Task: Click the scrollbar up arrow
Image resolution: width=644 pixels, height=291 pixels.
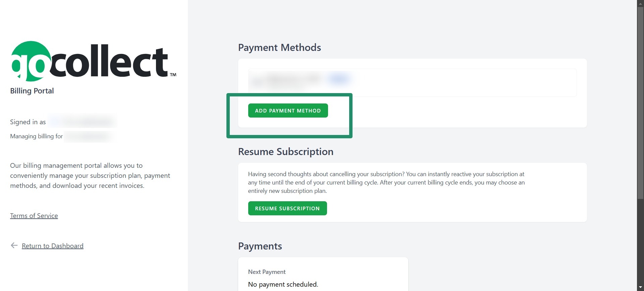Action: [x=641, y=3]
